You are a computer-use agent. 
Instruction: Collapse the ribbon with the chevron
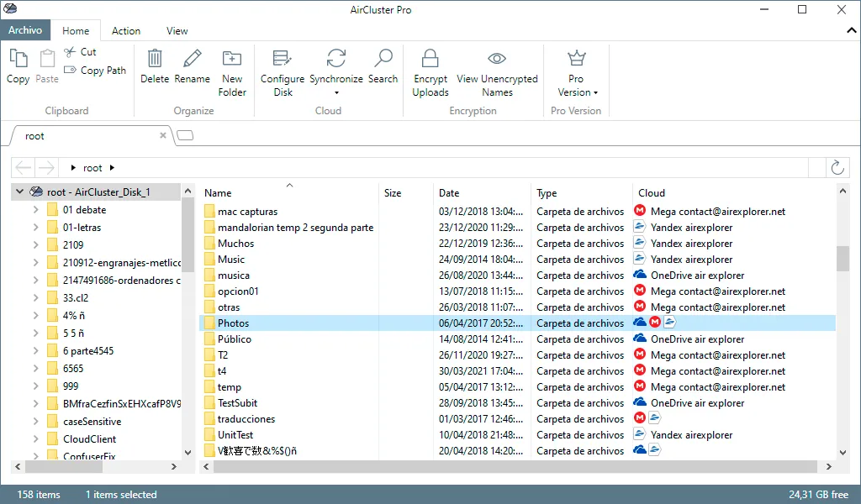[851, 31]
